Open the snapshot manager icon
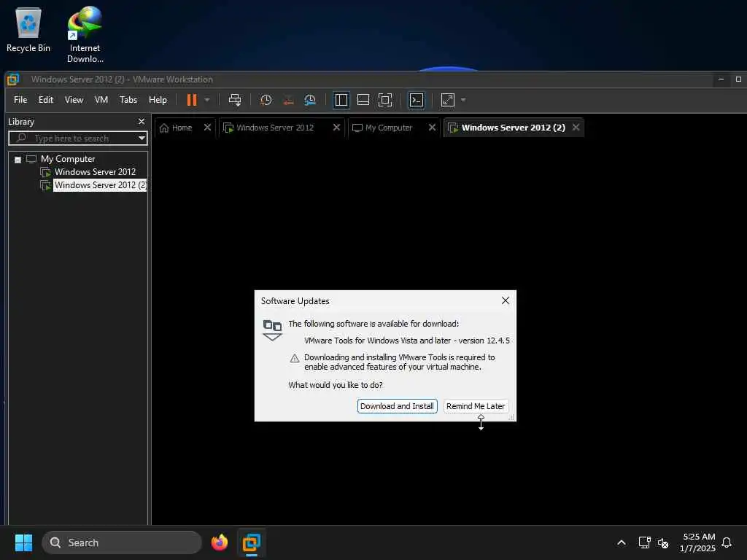Viewport: 747px width, 560px height. point(310,100)
